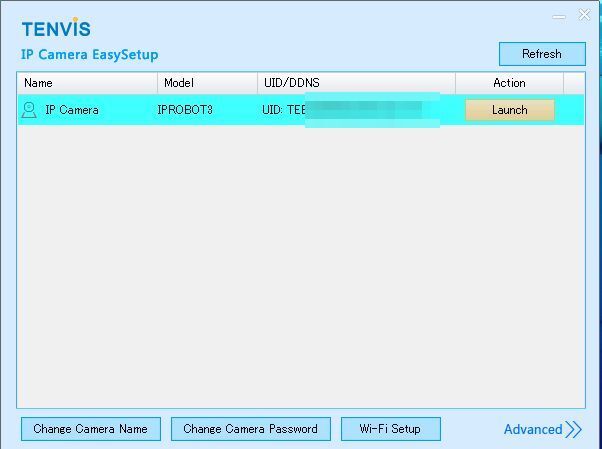
Task: Click the Refresh button
Action: point(542,54)
